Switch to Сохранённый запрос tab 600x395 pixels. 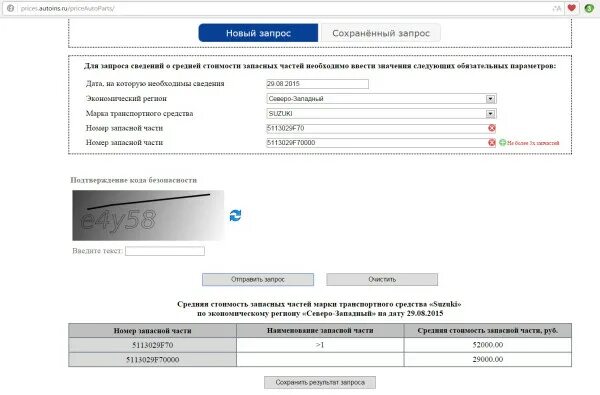(x=381, y=33)
